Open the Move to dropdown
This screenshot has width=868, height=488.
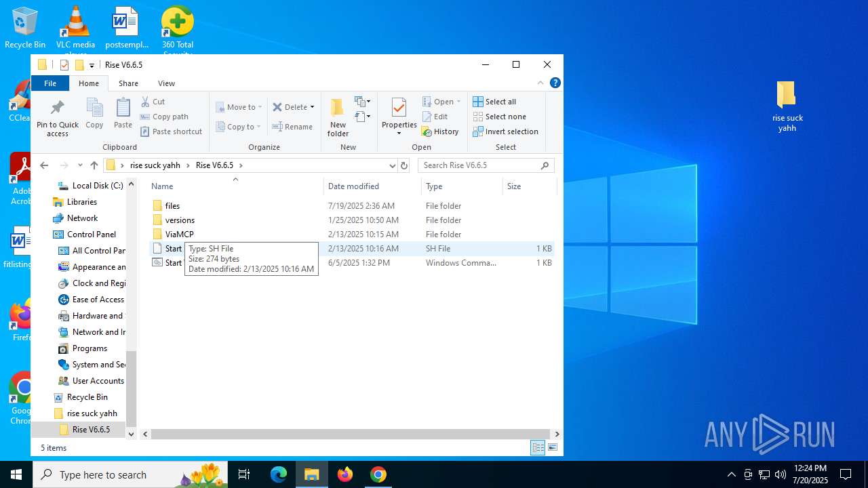pos(239,107)
